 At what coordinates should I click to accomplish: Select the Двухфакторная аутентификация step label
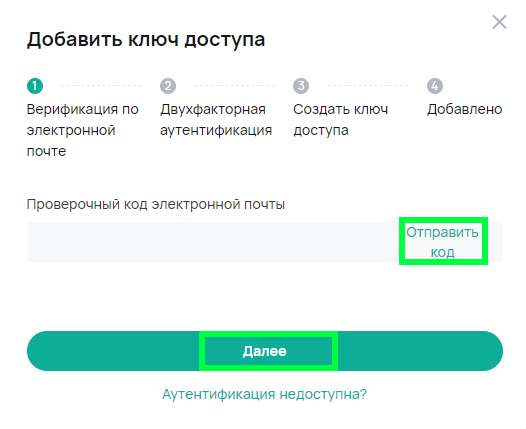click(x=216, y=120)
